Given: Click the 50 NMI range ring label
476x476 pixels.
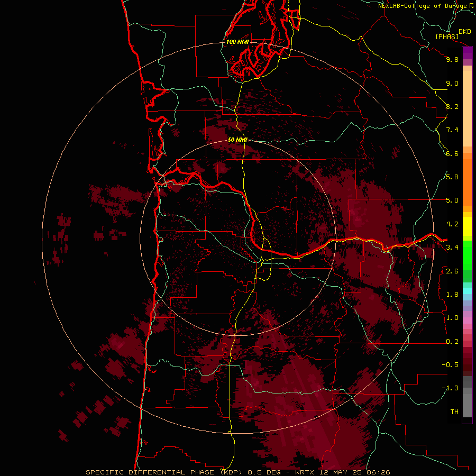Looking at the screenshot, I should (237, 140).
